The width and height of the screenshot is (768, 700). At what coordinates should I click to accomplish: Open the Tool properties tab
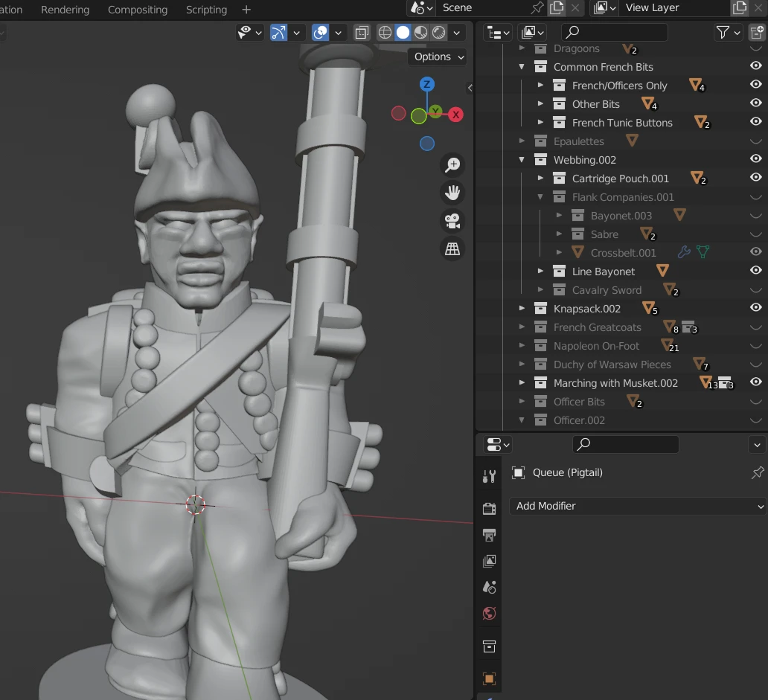point(489,476)
